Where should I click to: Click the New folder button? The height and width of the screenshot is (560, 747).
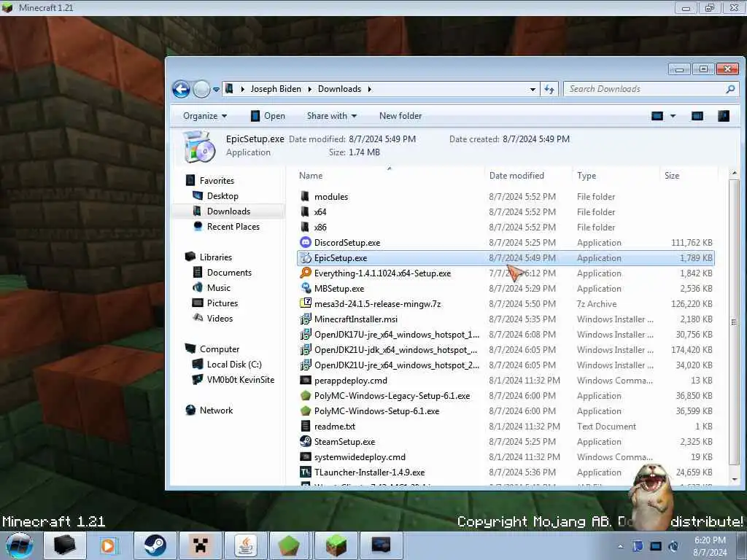tap(400, 116)
